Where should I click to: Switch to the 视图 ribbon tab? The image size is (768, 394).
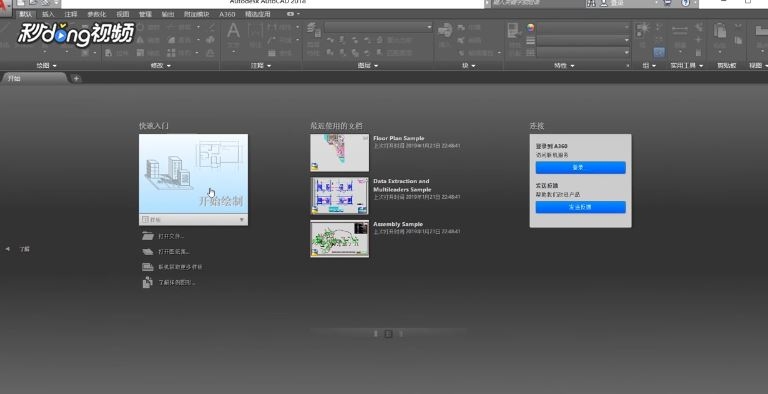[x=123, y=14]
